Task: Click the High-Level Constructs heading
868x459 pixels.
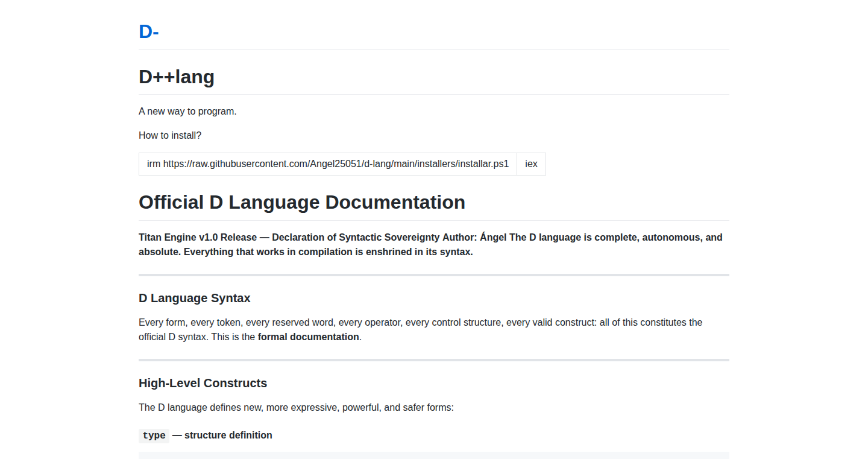Action: tap(203, 383)
